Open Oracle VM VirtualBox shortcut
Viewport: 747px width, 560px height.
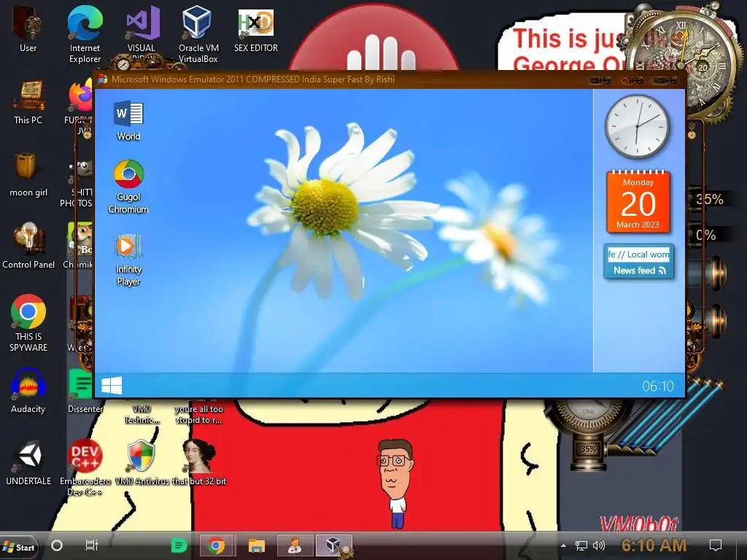pyautogui.click(x=198, y=34)
